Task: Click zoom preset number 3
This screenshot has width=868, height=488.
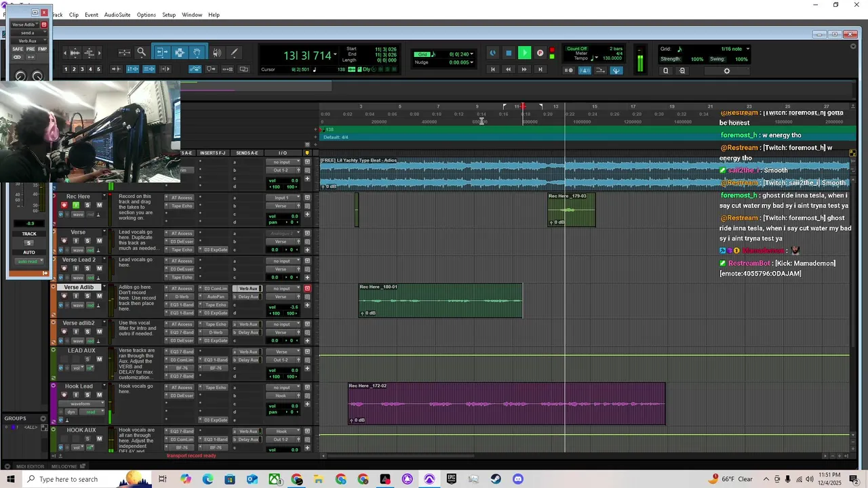Action: coord(82,69)
